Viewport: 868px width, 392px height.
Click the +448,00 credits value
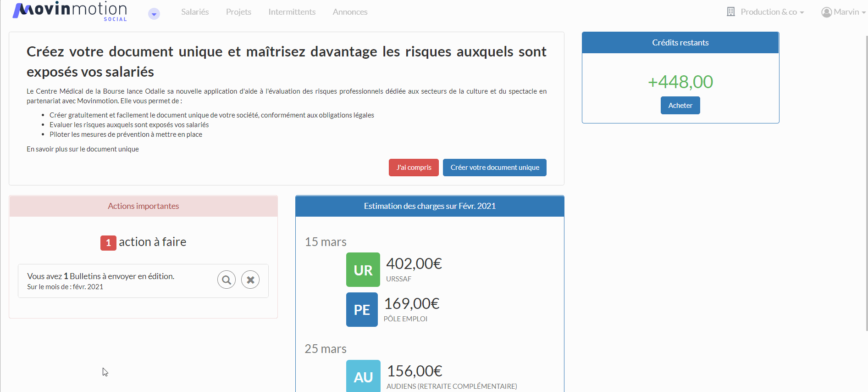[680, 82]
